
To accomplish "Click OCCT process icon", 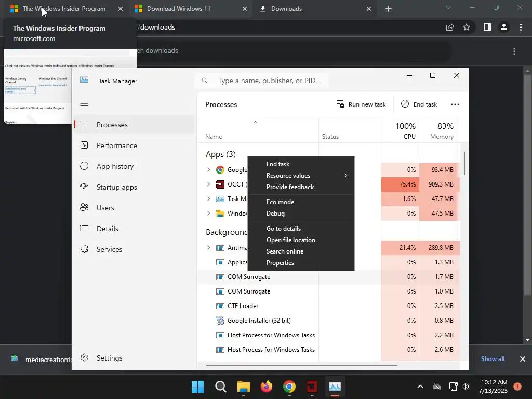I will 220,184.
